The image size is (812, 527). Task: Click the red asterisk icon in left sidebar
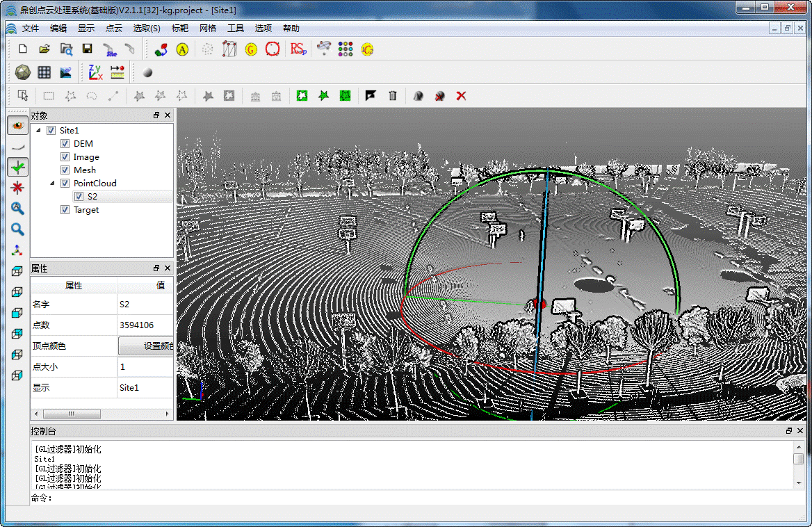(x=17, y=187)
